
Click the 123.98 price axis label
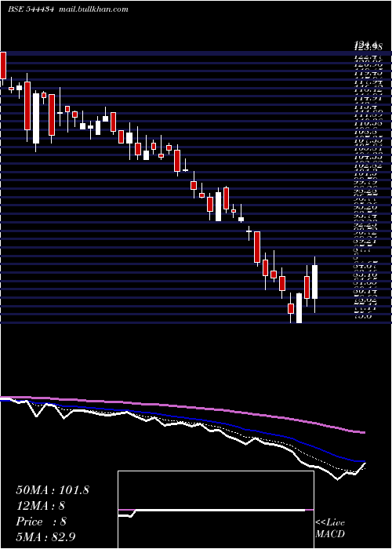(x=369, y=46)
